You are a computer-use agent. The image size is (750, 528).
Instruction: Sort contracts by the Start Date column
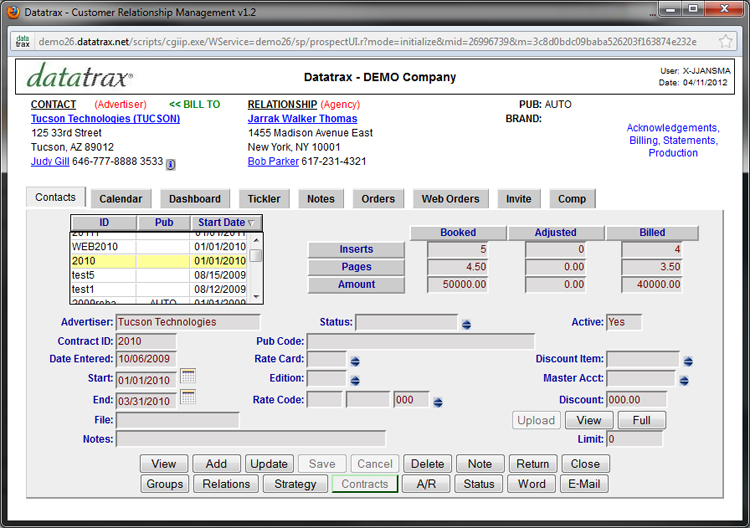coord(226,222)
